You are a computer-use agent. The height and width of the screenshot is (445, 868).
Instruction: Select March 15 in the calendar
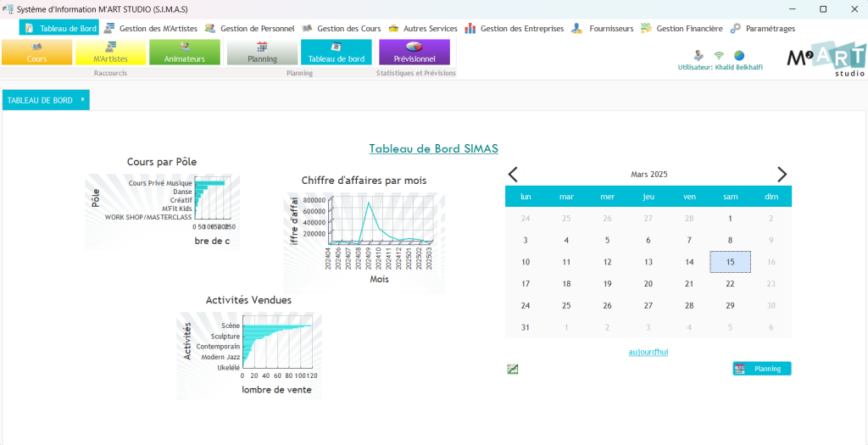tap(730, 262)
